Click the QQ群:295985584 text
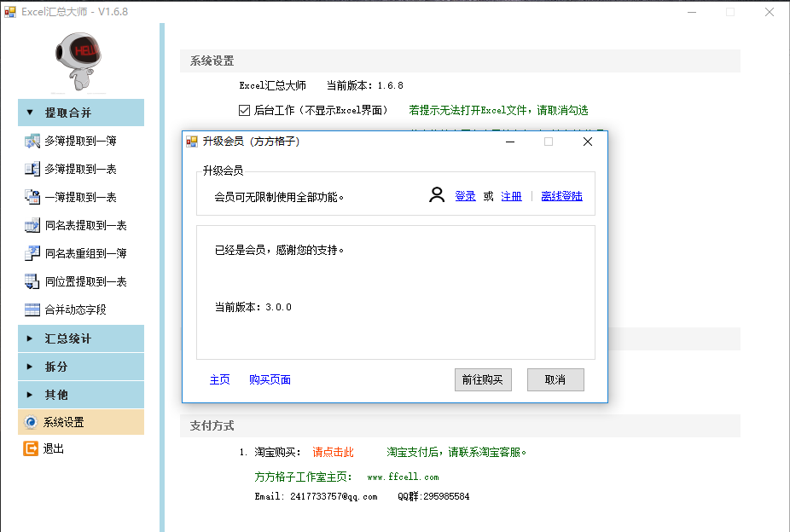The height and width of the screenshot is (532, 790). (x=433, y=496)
